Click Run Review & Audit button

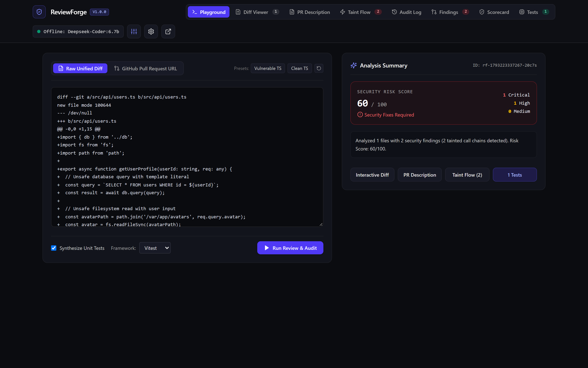[x=290, y=248]
